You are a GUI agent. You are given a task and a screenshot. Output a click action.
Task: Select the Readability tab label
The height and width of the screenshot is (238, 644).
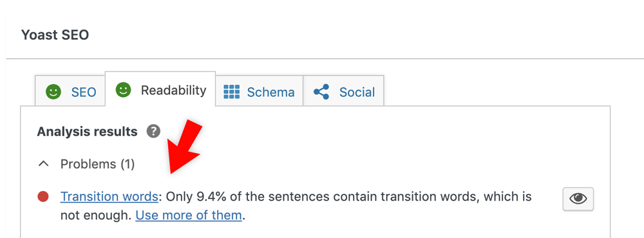click(x=173, y=90)
